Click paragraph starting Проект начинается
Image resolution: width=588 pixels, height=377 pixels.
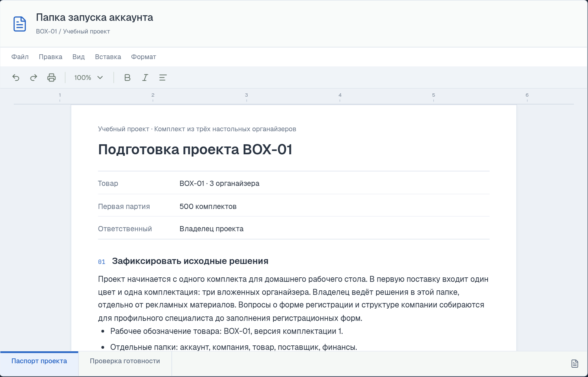293,299
